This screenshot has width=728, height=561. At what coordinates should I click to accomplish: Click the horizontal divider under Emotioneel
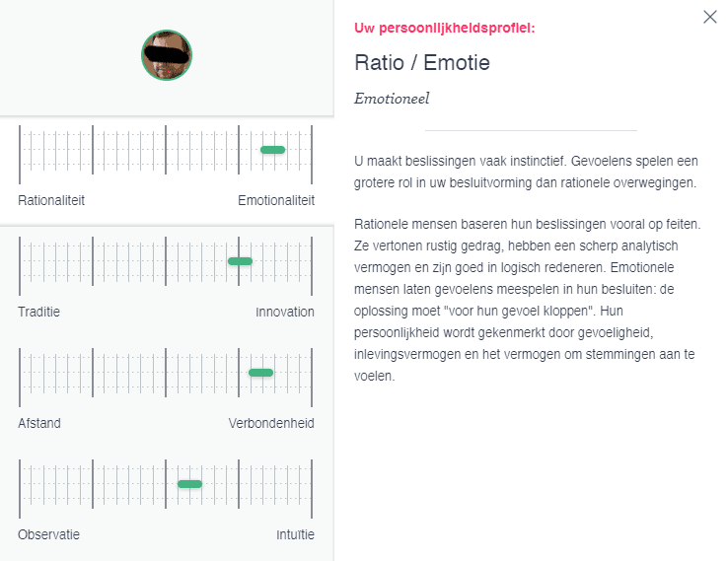pyautogui.click(x=531, y=130)
